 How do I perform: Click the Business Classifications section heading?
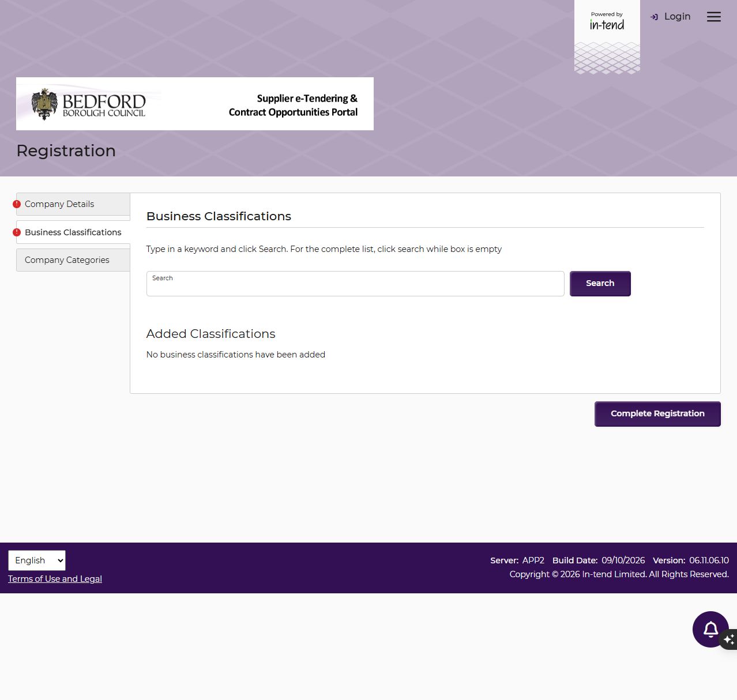coord(219,216)
